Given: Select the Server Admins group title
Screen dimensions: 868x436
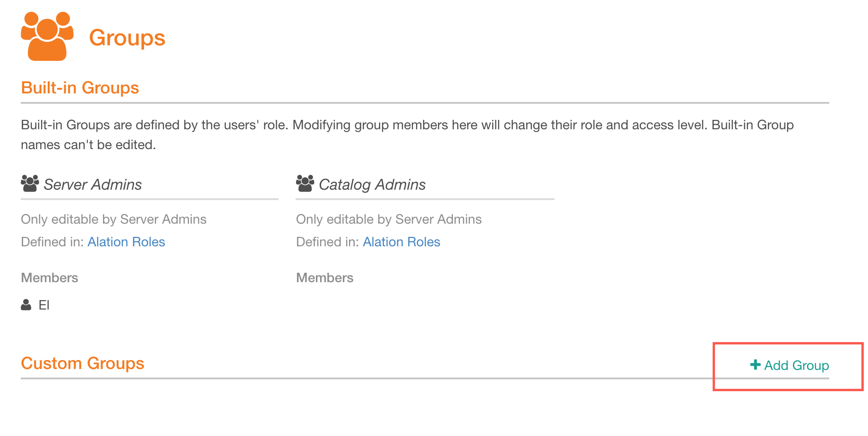Looking at the screenshot, I should pos(93,184).
